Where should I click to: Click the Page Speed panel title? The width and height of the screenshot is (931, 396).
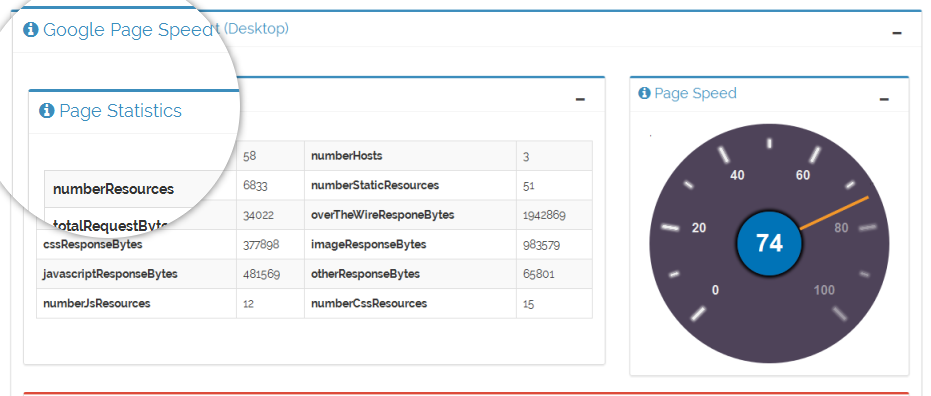(695, 93)
